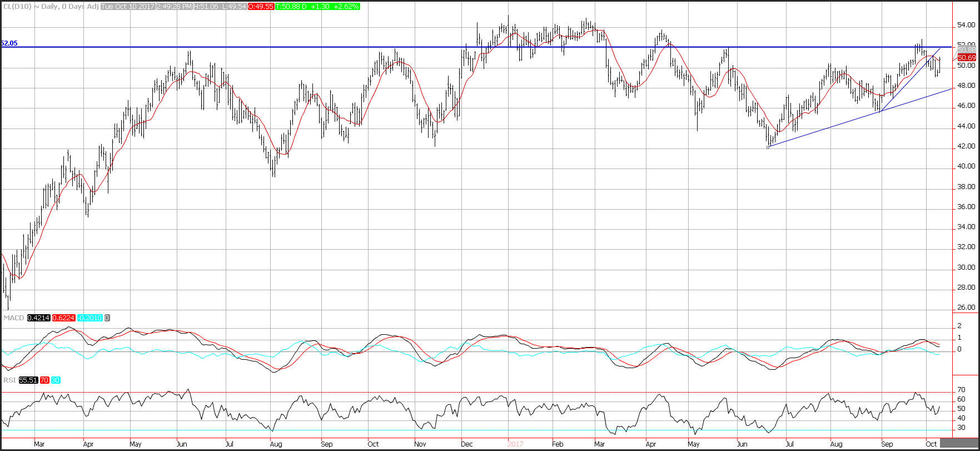Click the +2.62% percent change value

[x=346, y=6]
